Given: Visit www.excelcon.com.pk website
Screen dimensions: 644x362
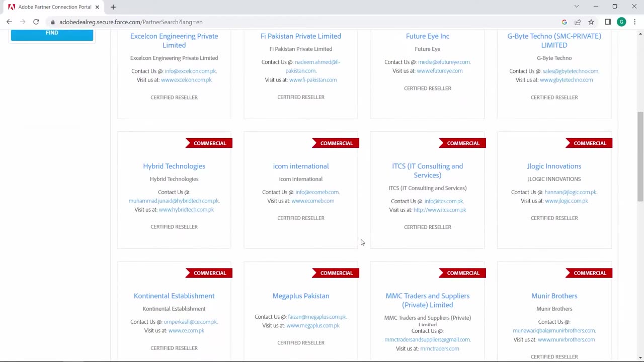Looking at the screenshot, I should (x=186, y=80).
